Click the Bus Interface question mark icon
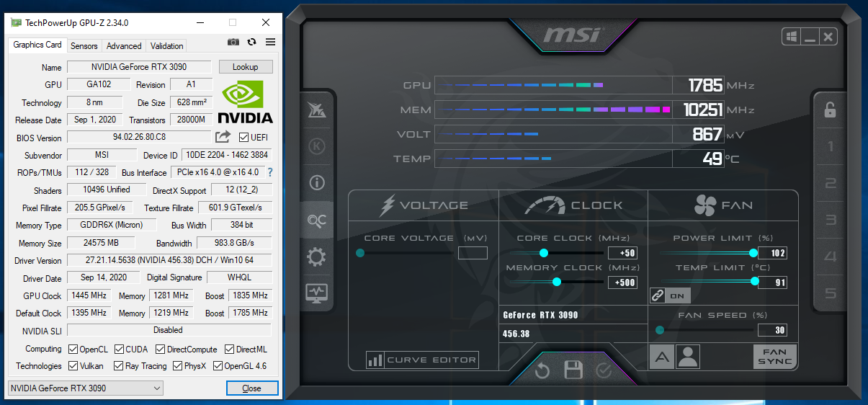Image resolution: width=868 pixels, height=405 pixels. [x=270, y=172]
